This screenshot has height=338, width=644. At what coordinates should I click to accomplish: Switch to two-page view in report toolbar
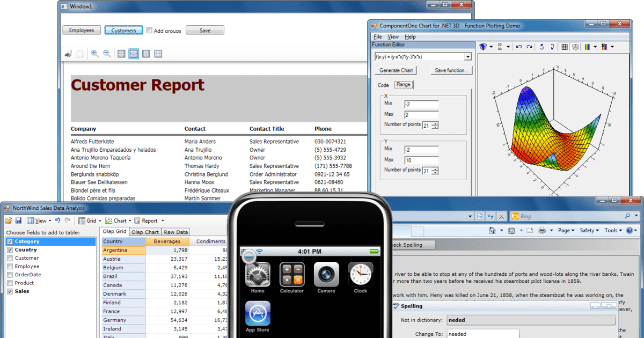[x=157, y=53]
